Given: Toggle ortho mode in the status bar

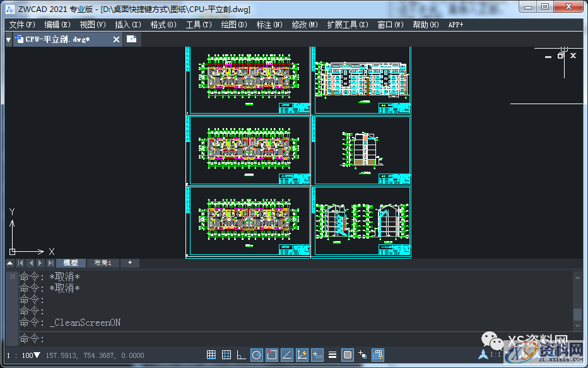Looking at the screenshot, I should (241, 355).
